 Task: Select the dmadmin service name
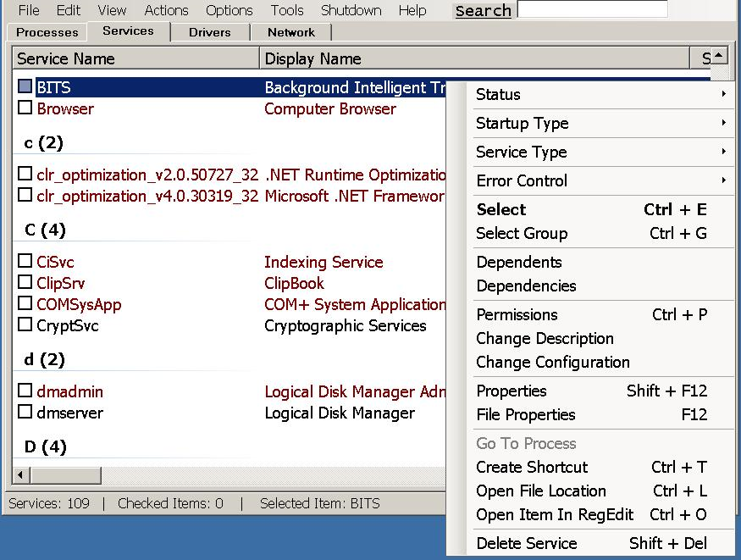tap(70, 391)
